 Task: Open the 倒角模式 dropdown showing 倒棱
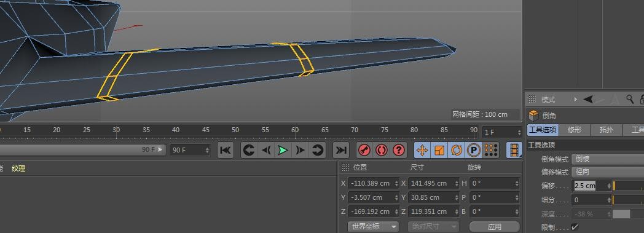(x=608, y=159)
